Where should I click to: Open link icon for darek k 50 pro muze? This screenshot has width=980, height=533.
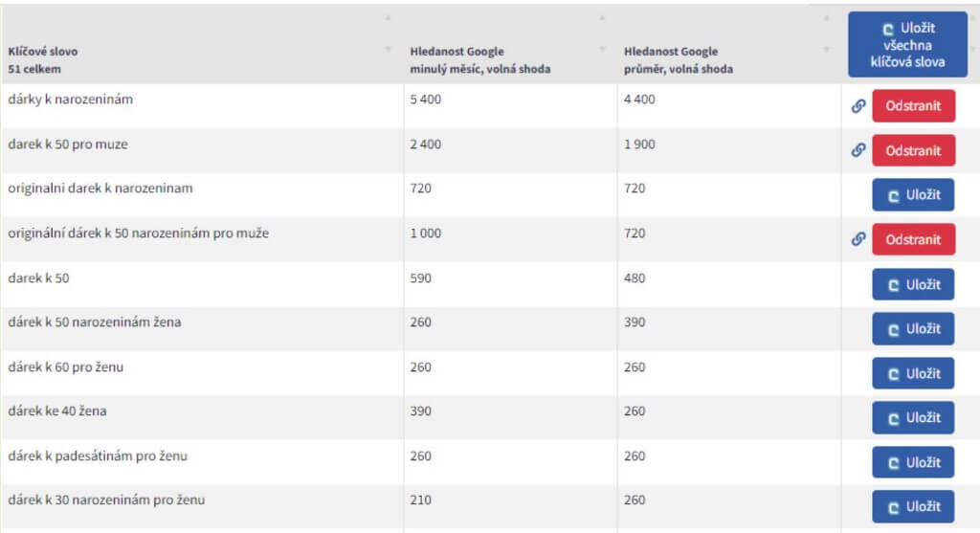858,150
